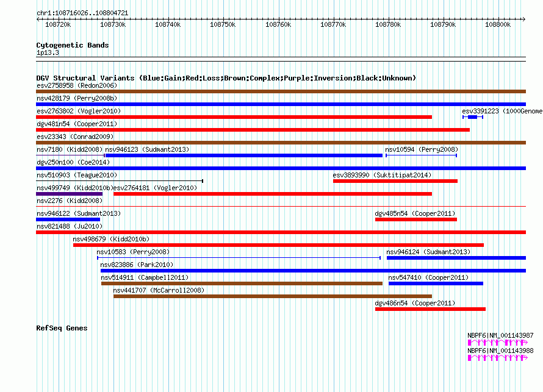Open the NBPF6|NM_001143988 gene label
This screenshot has width=543, height=392.
(500, 351)
